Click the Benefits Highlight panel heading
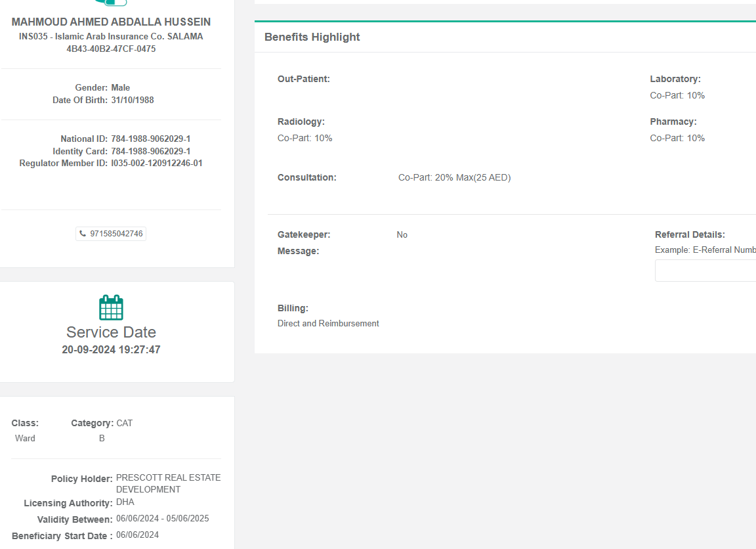The image size is (756, 549). pyautogui.click(x=312, y=37)
